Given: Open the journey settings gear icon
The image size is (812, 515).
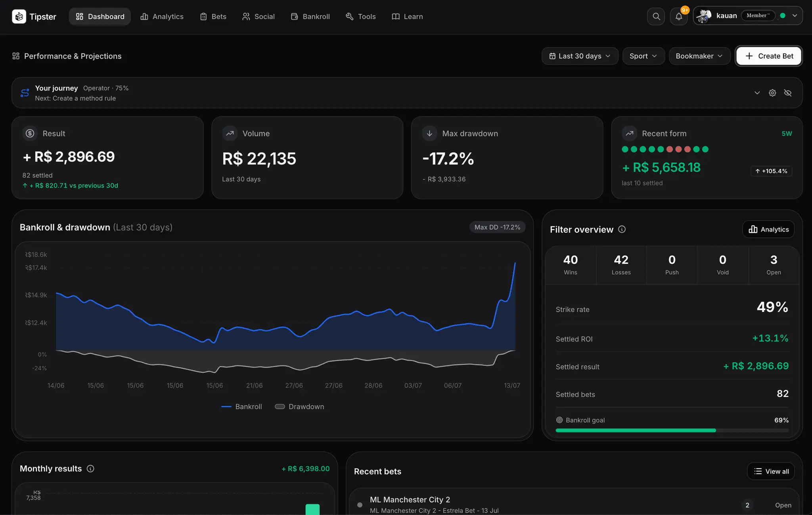Looking at the screenshot, I should click(x=772, y=93).
